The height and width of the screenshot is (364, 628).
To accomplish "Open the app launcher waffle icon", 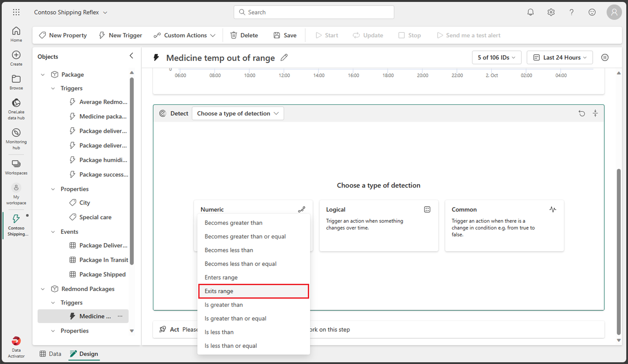I will pyautogui.click(x=16, y=12).
